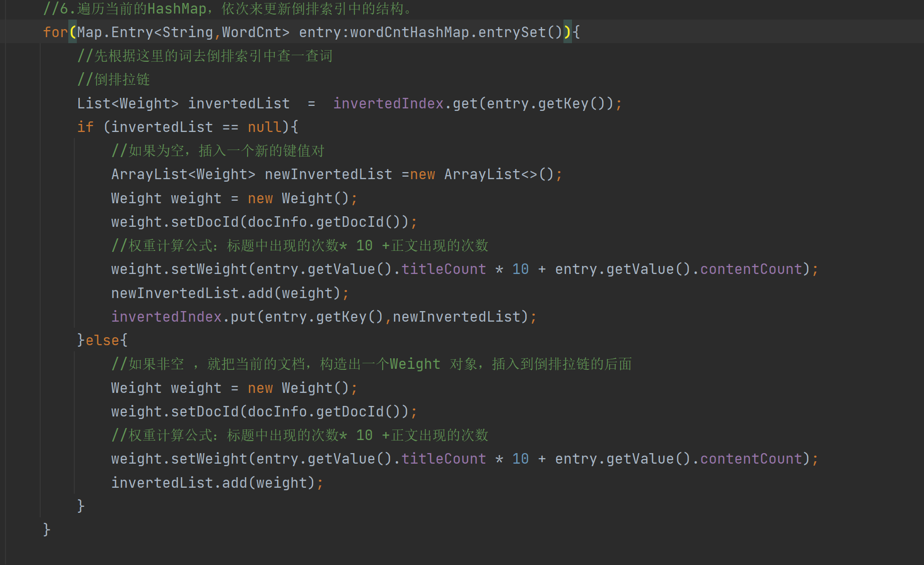Viewport: 924px width, 565px height.
Task: Click the second 'setDocId(docInfo.getDocId())' line
Action: 264,411
